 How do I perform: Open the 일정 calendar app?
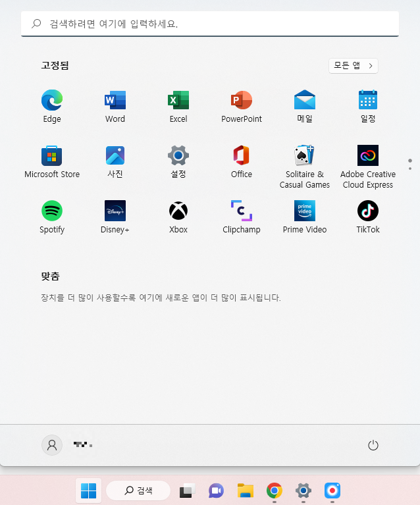(367, 107)
